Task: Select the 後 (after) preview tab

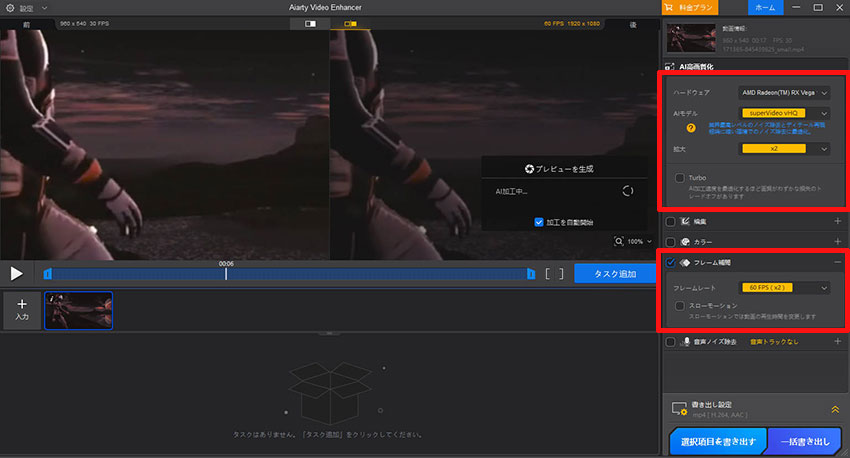Action: pyautogui.click(x=633, y=24)
